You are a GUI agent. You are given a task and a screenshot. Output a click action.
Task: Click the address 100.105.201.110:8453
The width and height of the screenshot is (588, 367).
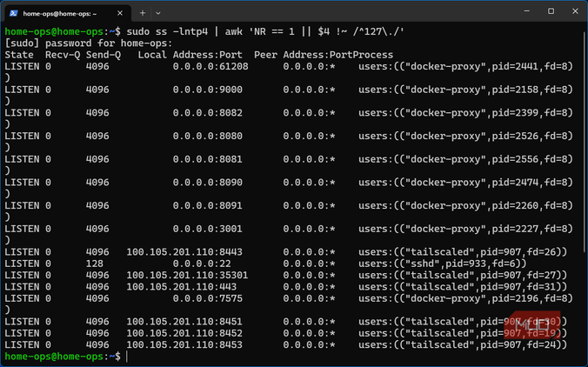[184, 345]
